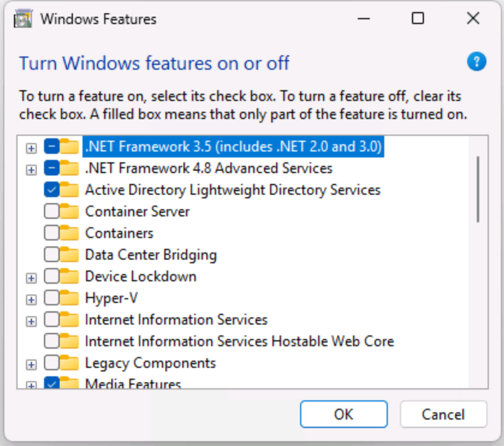Click the Internet Information Services folder icon
504x446 pixels.
click(70, 320)
